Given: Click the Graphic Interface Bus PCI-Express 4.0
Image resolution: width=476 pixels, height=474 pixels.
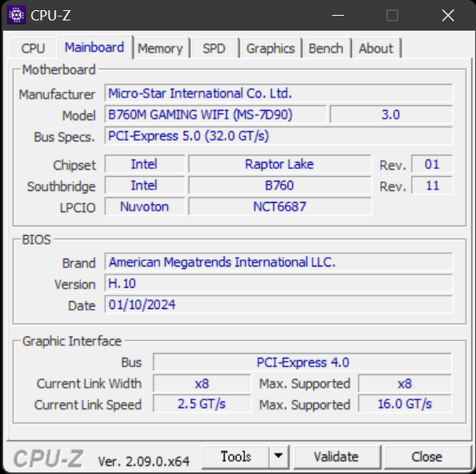Looking at the screenshot, I should 302,362.
